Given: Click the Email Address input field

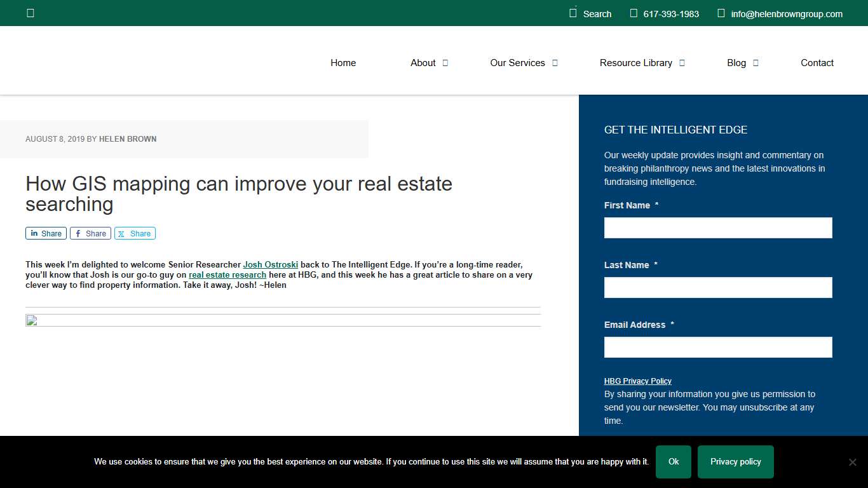Looking at the screenshot, I should (717, 347).
